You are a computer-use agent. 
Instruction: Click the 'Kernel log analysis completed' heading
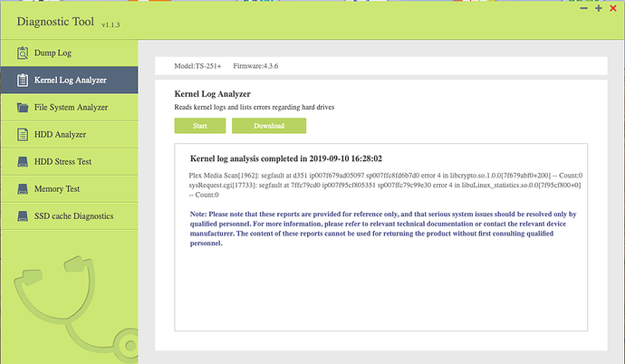tap(286, 158)
